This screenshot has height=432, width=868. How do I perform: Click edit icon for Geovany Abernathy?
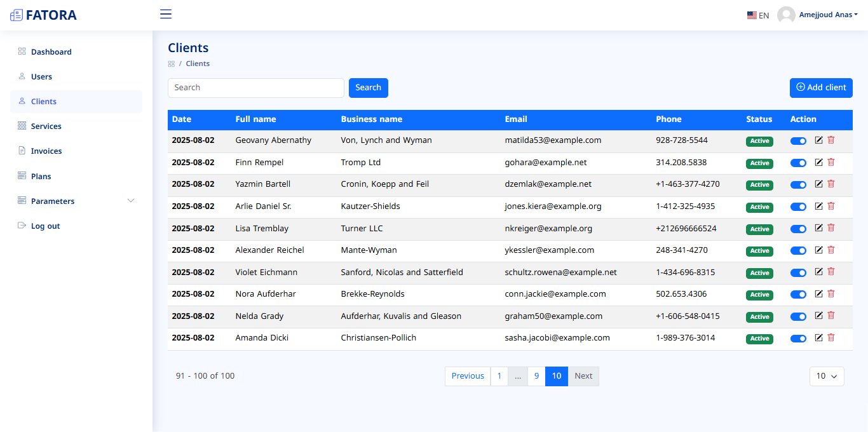click(x=818, y=140)
